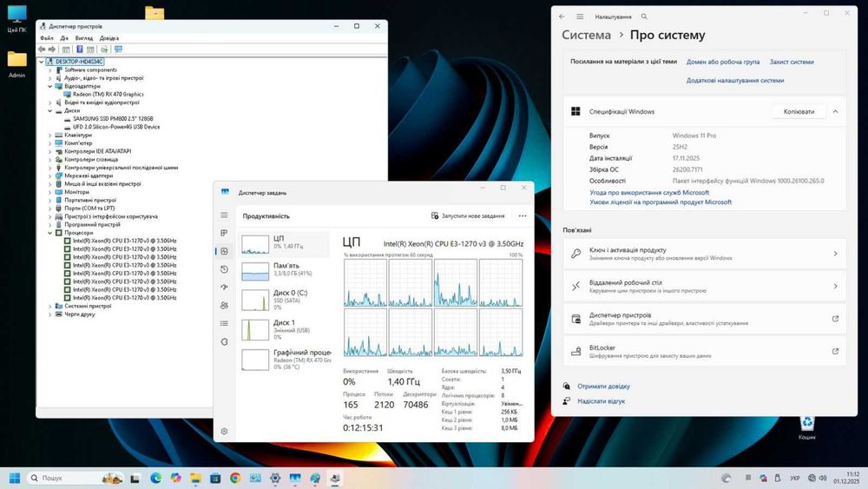This screenshot has height=489, width=868.
Task: Select 'Radeon (TM) RX 470 Graphics' device
Action: [108, 95]
